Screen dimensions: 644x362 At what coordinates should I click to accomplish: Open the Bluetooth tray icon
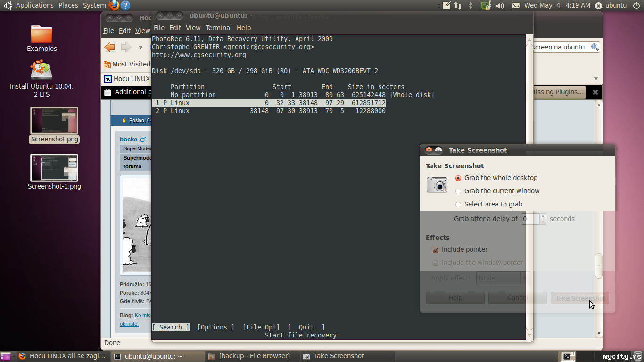coord(470,5)
